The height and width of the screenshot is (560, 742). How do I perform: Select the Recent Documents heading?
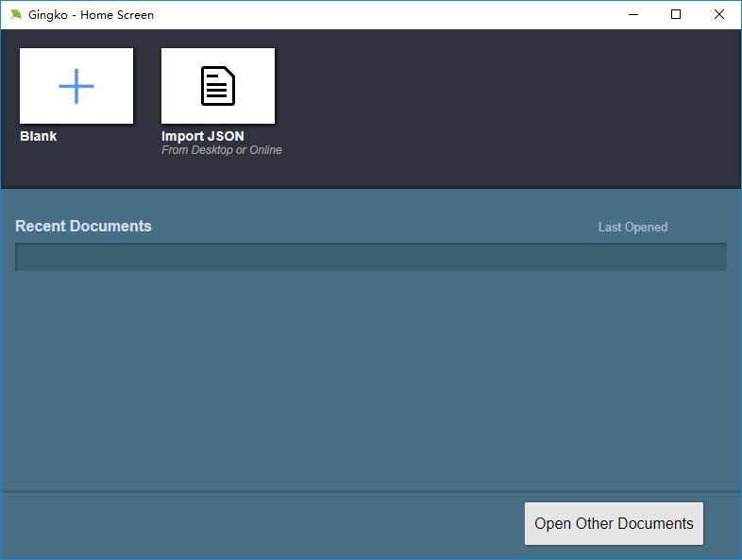point(83,226)
